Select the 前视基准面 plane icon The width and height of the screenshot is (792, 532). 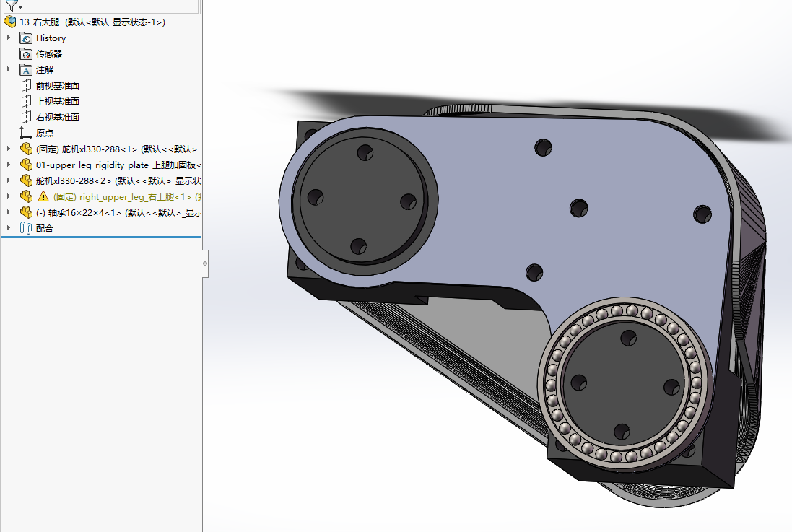click(26, 85)
